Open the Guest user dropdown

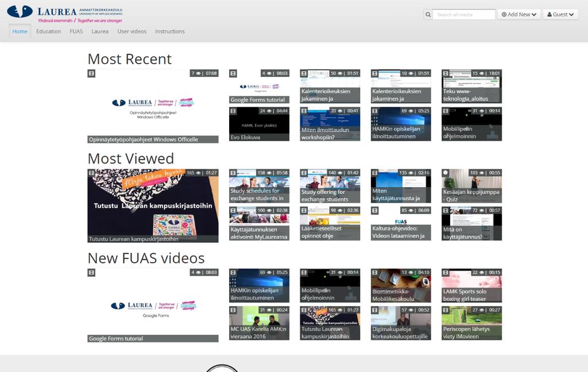coord(560,14)
